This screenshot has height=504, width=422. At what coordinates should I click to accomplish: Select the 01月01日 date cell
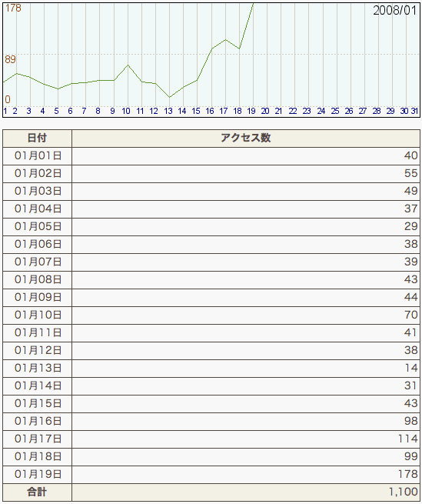click(37, 156)
